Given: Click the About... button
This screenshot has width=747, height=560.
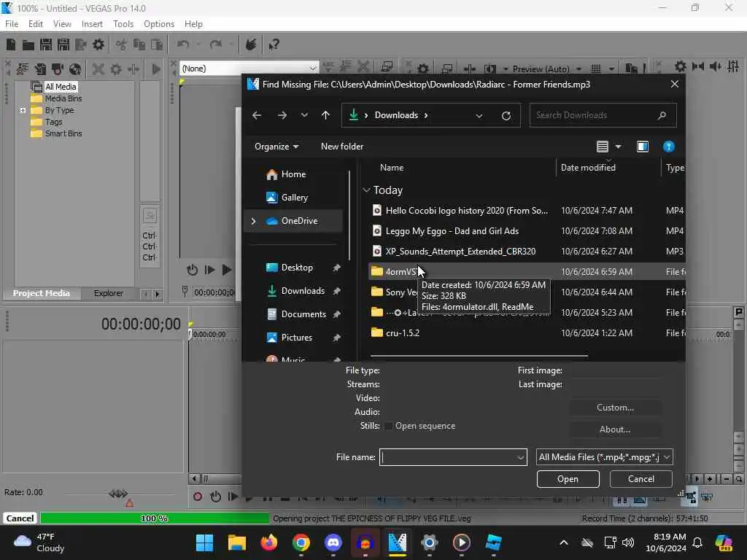Looking at the screenshot, I should pos(615,429).
